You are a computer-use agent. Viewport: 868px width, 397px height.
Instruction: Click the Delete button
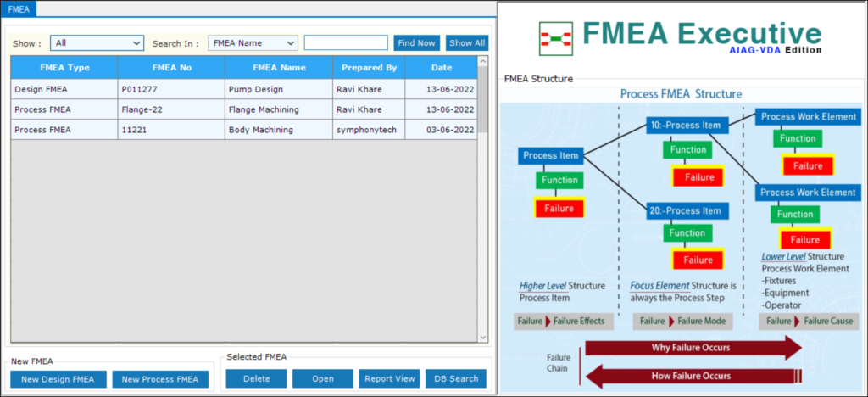point(256,378)
